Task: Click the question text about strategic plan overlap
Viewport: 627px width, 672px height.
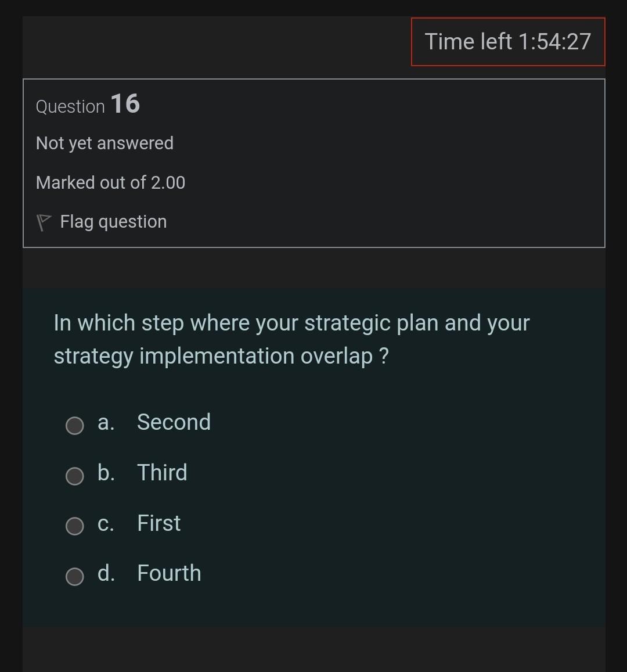Action: click(291, 339)
